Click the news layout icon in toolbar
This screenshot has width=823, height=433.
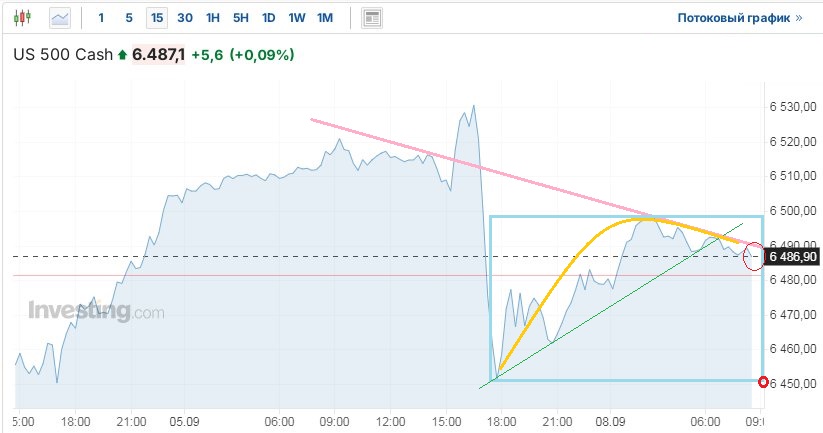point(372,18)
